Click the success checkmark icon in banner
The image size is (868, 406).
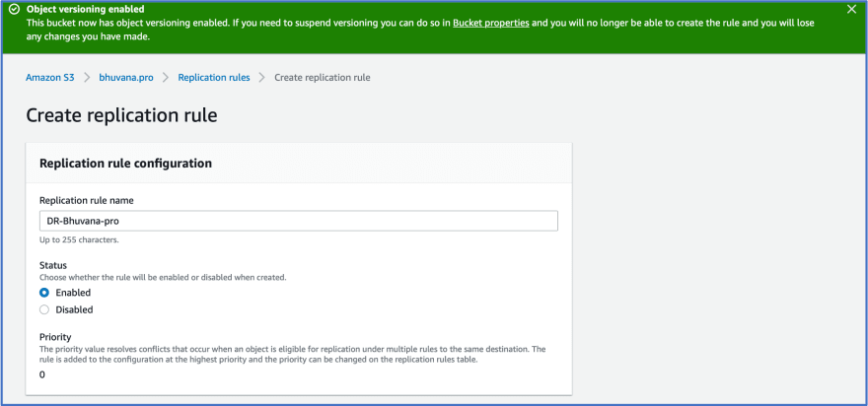pyautogui.click(x=15, y=10)
